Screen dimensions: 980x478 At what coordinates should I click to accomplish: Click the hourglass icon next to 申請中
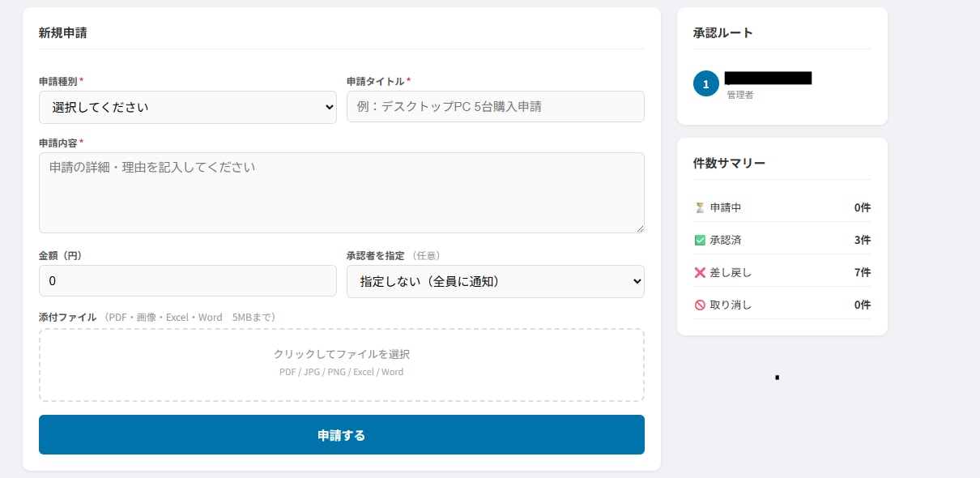(x=701, y=207)
